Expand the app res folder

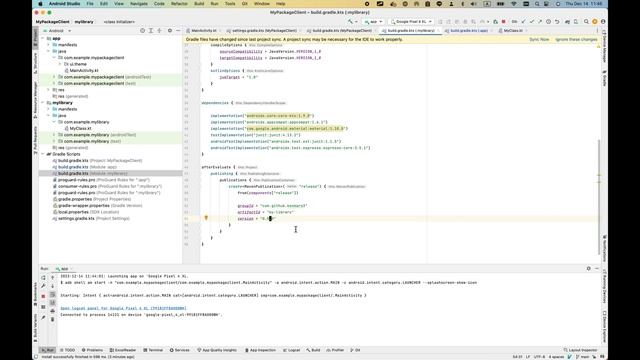[49, 90]
